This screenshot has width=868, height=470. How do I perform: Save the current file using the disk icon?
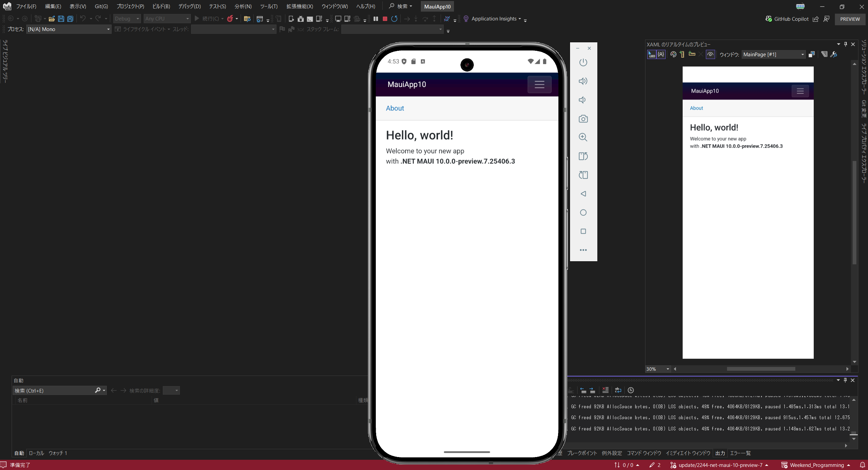(x=61, y=19)
